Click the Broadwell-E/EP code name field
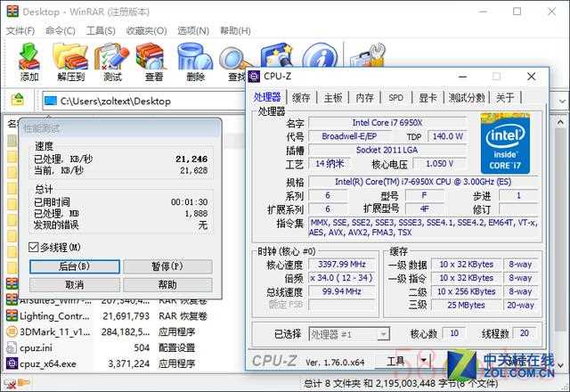Viewport: 570px width, 392px height. point(349,136)
